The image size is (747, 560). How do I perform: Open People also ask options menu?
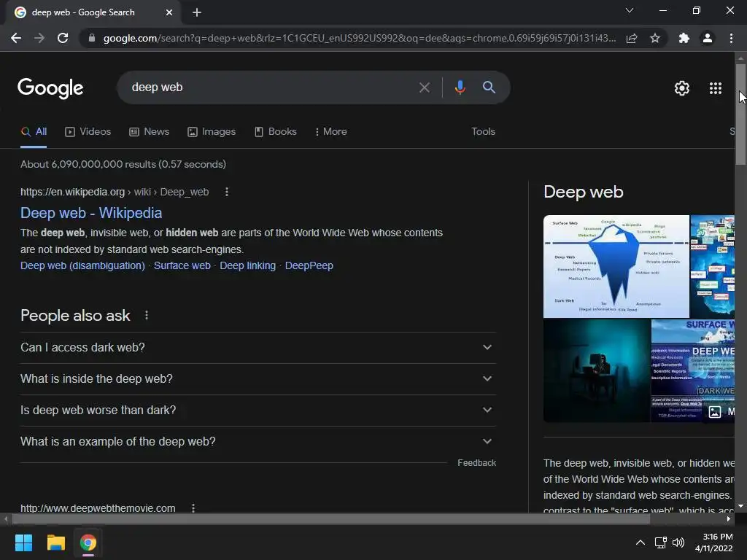[146, 315]
